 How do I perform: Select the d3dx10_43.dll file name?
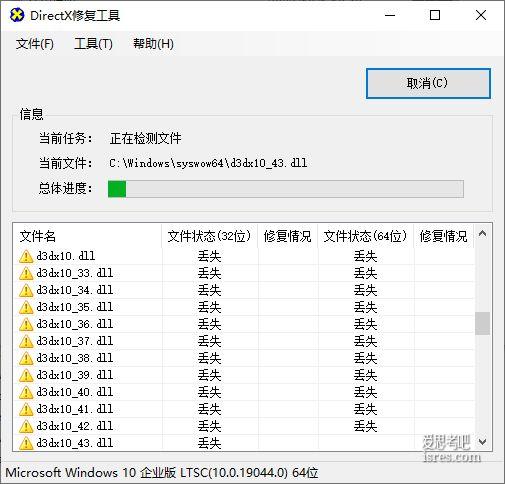click(75, 443)
